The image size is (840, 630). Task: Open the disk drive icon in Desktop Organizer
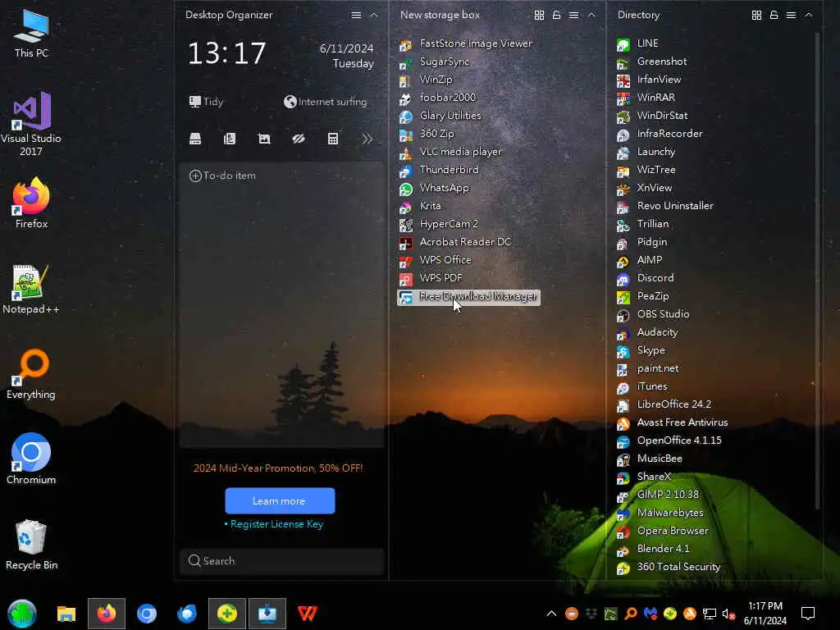(x=195, y=139)
